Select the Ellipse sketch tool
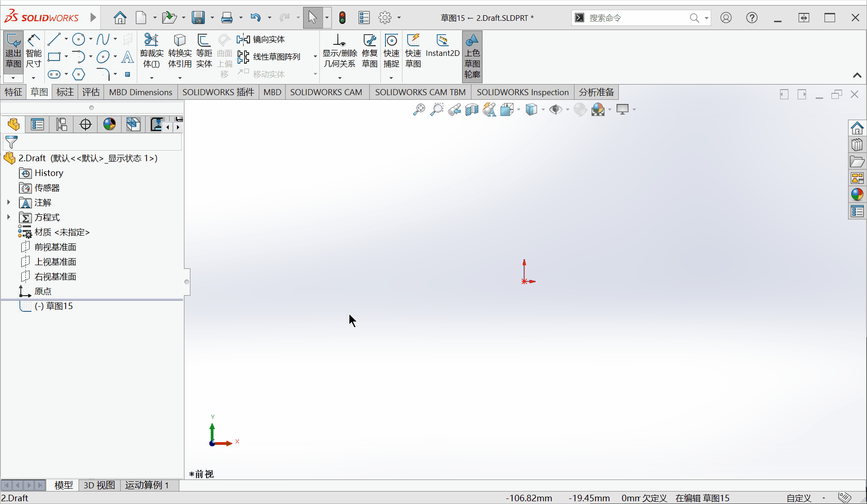The height and width of the screenshot is (504, 867). [x=103, y=57]
